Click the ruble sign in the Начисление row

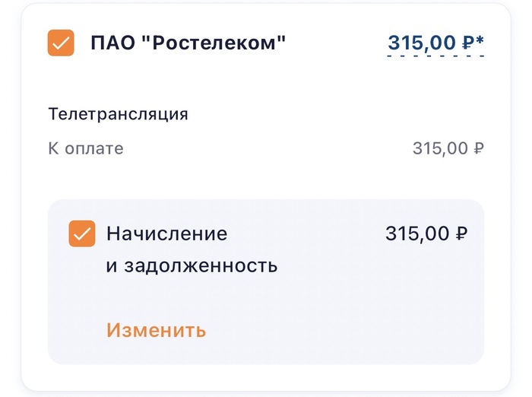pos(461,233)
